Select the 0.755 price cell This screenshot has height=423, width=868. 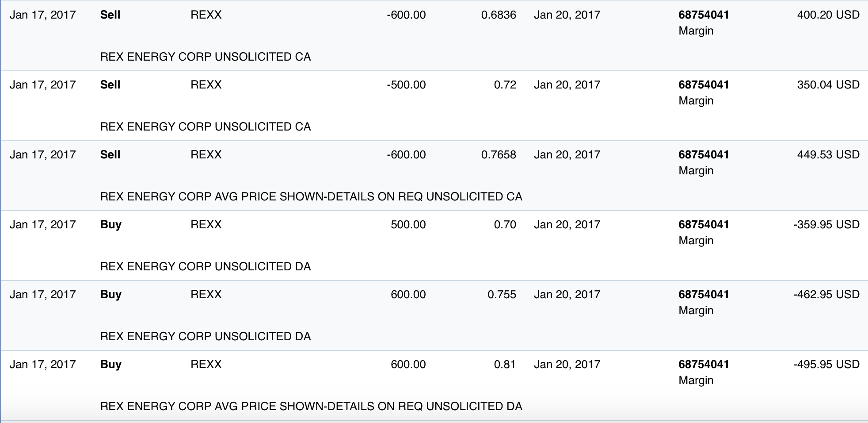(502, 295)
